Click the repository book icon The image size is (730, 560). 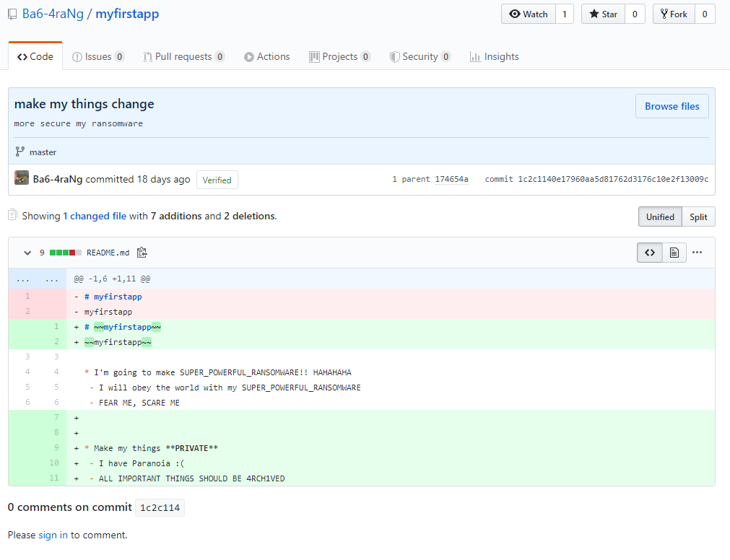click(12, 14)
